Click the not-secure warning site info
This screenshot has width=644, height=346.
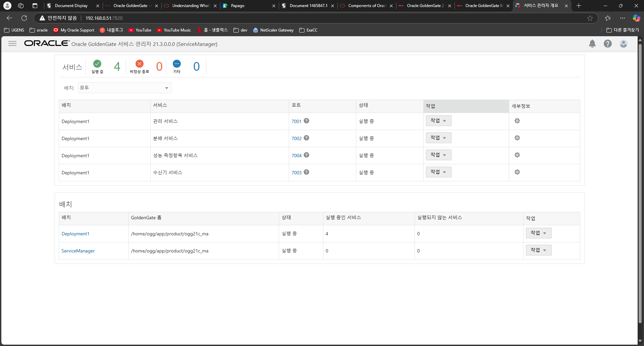click(58, 18)
